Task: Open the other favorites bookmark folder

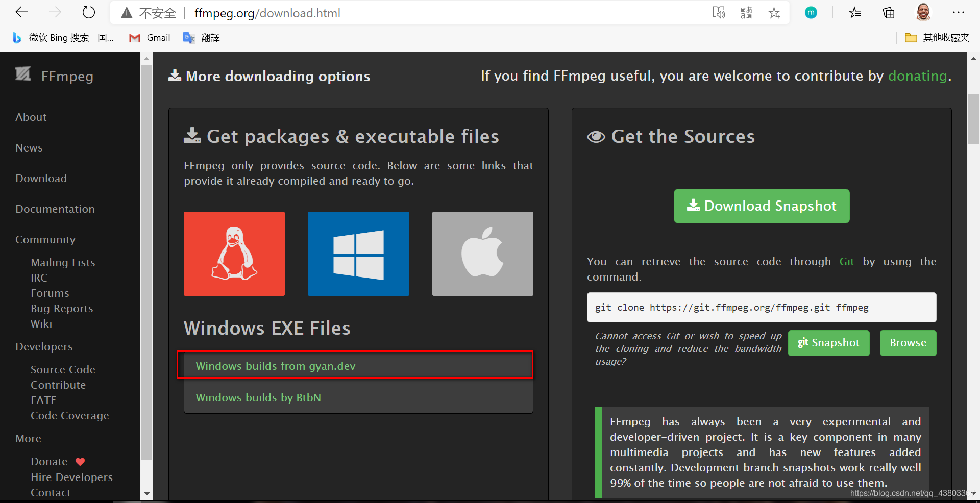Action: [x=937, y=38]
